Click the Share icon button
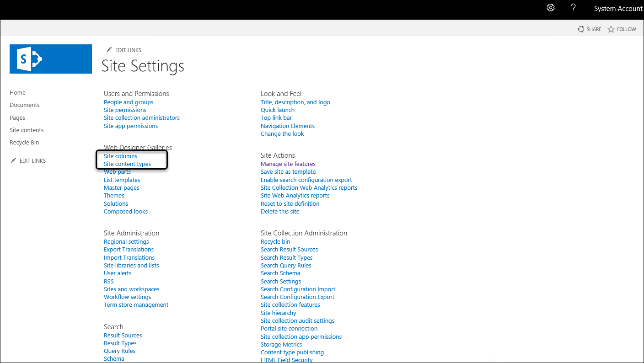Screen dimensions: 644x363 pyautogui.click(x=581, y=29)
